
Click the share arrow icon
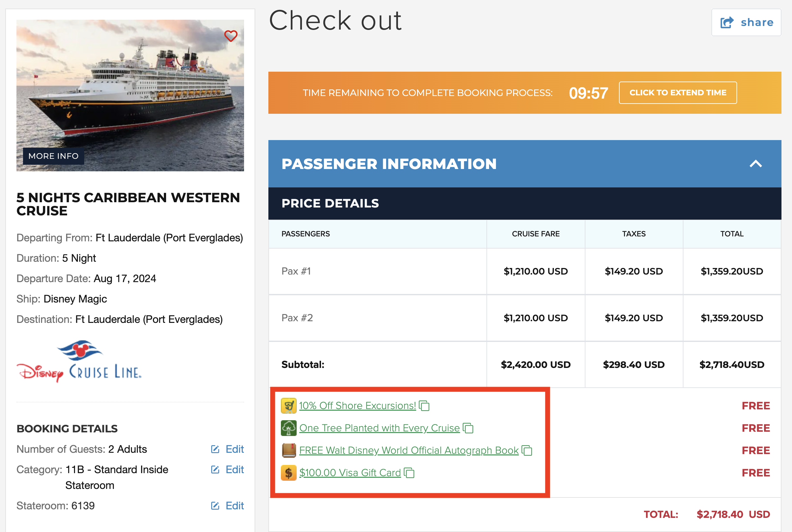click(727, 22)
